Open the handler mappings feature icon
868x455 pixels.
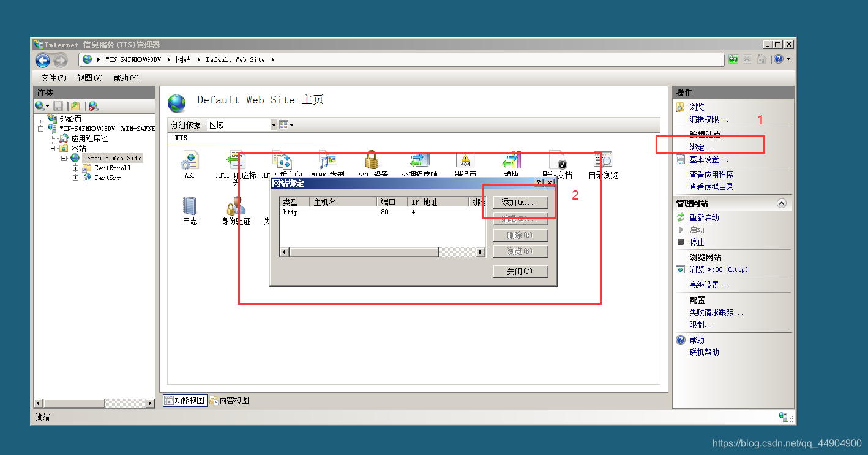419,160
